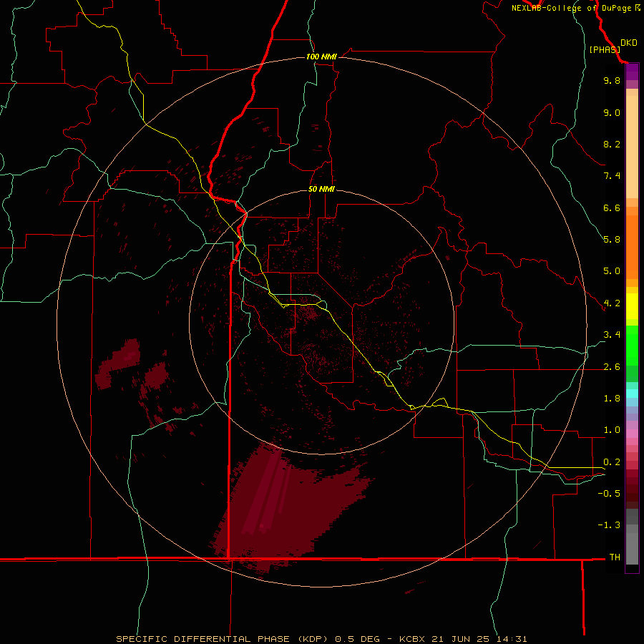This screenshot has width=644, height=644.
Task: Pick the cyan band in the color bar
Action: click(x=632, y=394)
